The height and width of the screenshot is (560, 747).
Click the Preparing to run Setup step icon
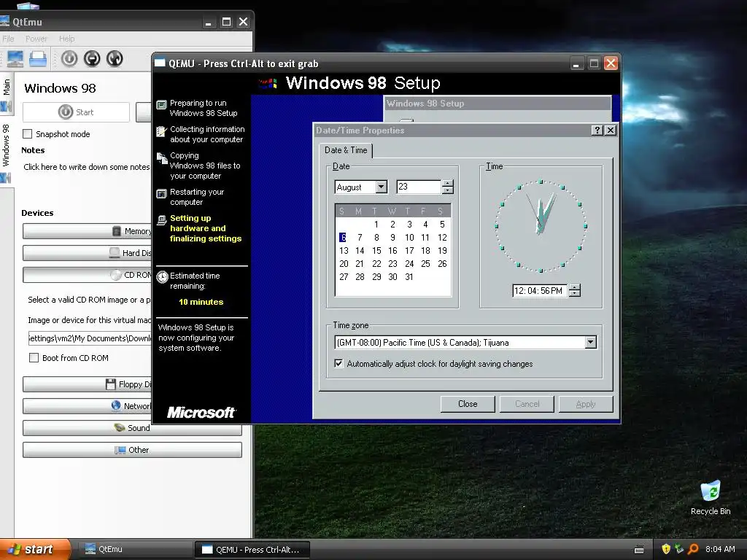[162, 104]
